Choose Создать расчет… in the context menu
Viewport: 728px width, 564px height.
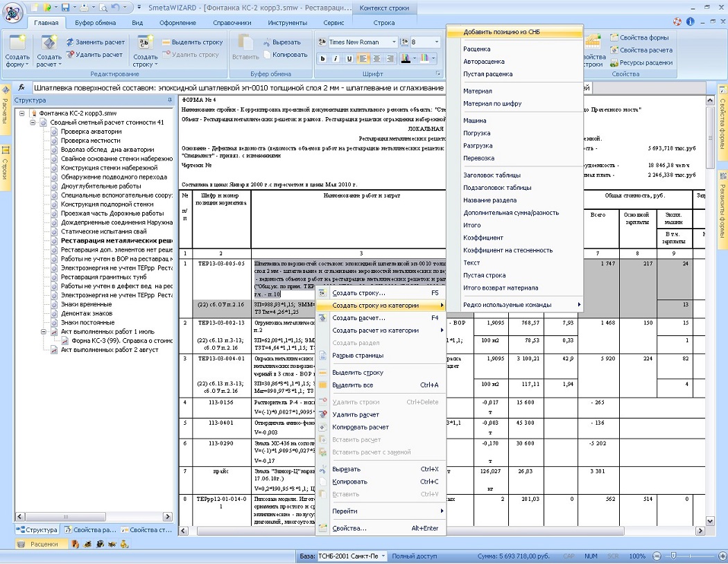click(380, 318)
